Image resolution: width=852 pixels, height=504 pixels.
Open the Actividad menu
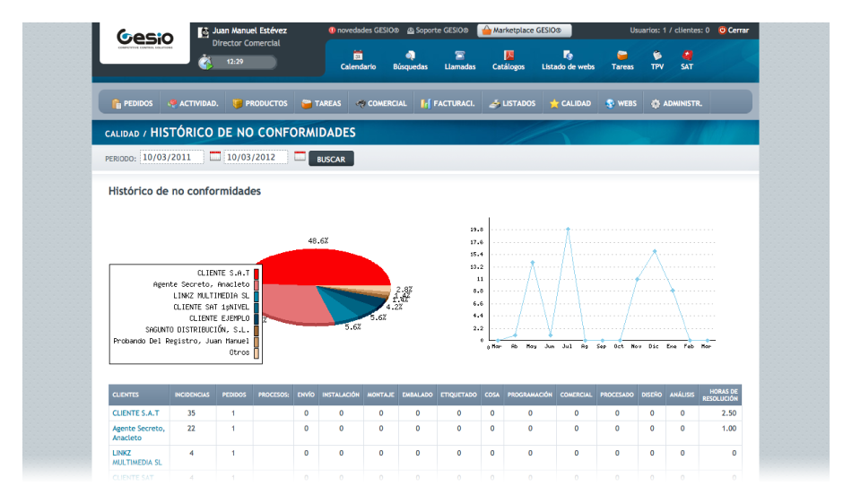[193, 103]
